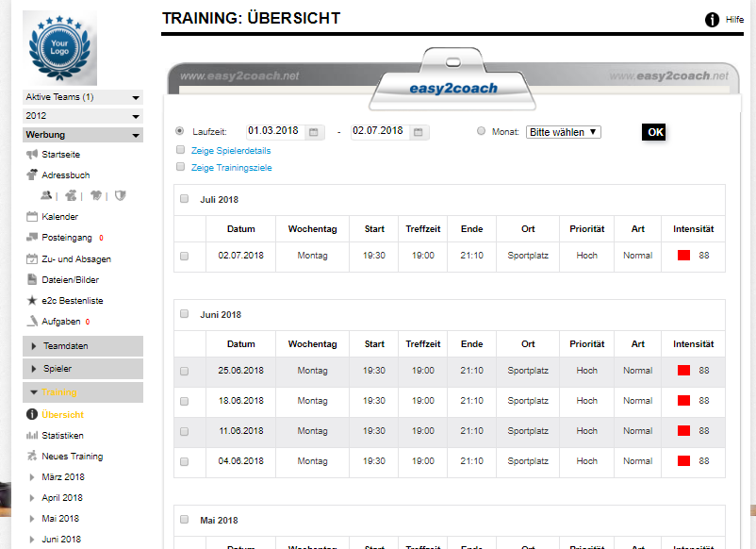Click the e2c Bestenliste star icon
This screenshot has height=549, width=756.
click(x=32, y=301)
